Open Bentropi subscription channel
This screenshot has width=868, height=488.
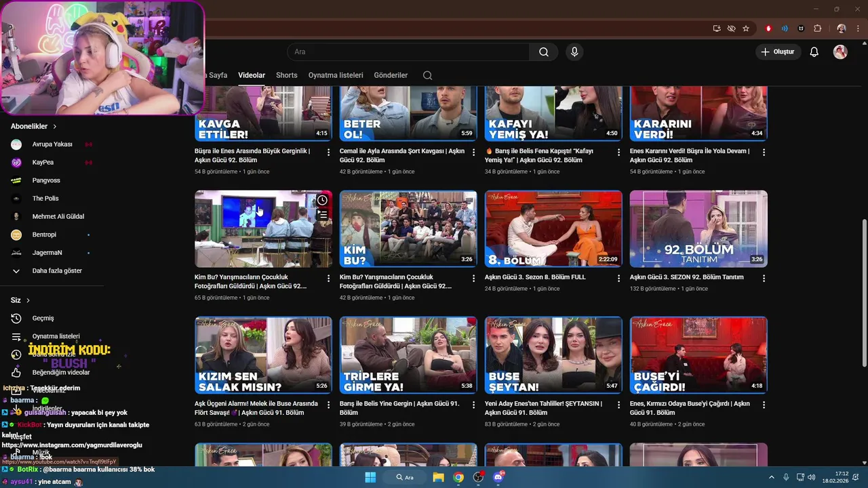tap(45, 235)
